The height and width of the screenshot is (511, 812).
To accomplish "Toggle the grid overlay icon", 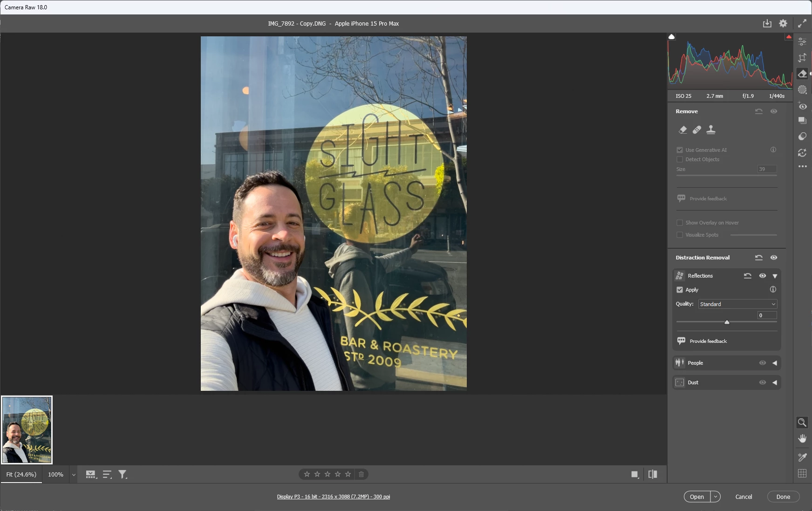I will coord(802,473).
